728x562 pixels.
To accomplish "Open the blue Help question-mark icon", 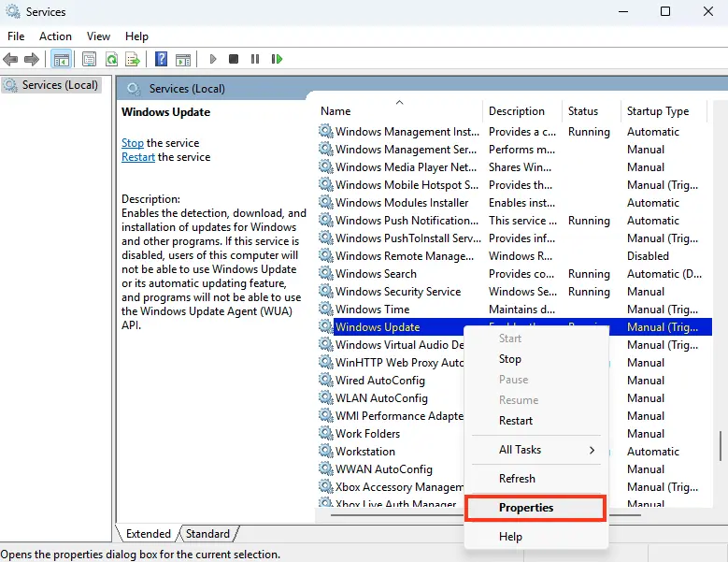I will 161,59.
